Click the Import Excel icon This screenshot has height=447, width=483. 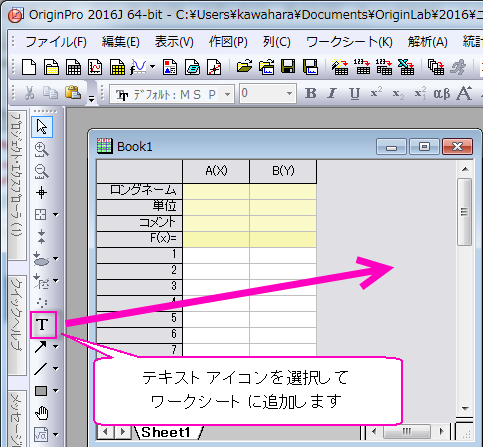406,67
